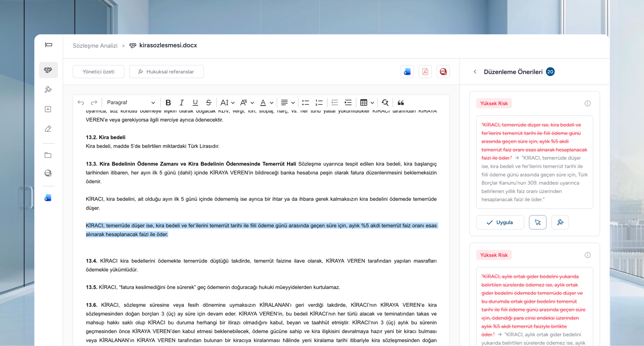Toggle italic formatting
This screenshot has width=644, height=346.
pyautogui.click(x=182, y=103)
